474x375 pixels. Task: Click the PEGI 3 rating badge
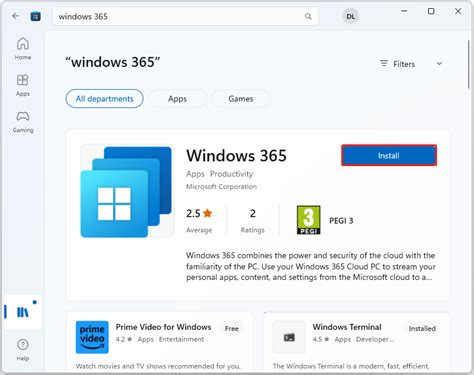click(x=308, y=220)
